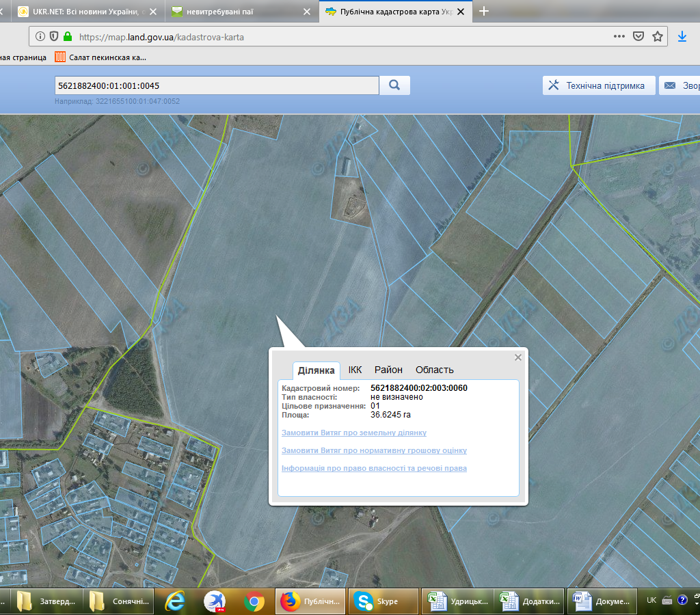Image resolution: width=700 pixels, height=615 pixels.
Task: Launch Internet Explorer from taskbar
Action: coord(176,601)
